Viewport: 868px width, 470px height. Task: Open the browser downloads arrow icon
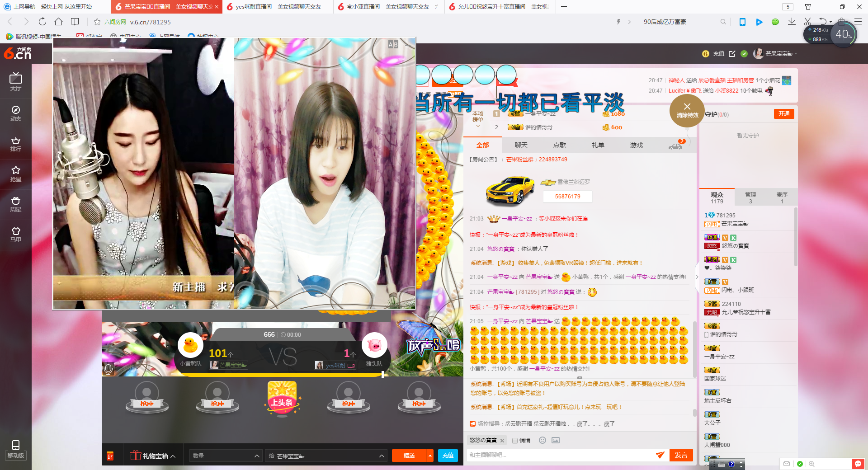click(792, 21)
